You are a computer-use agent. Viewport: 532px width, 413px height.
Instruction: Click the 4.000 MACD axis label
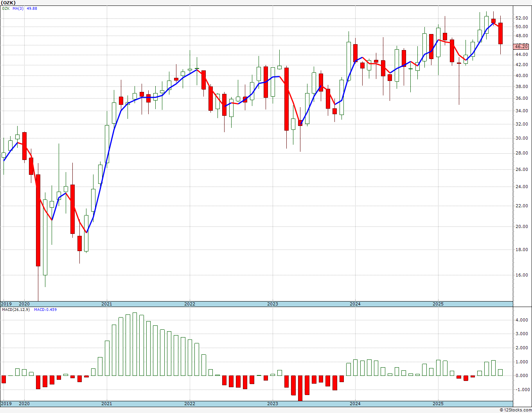coord(521,320)
